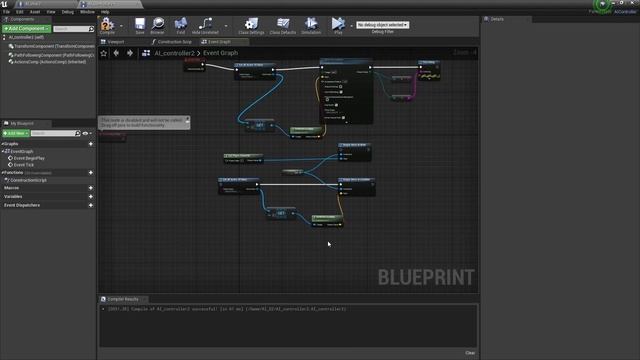
Task: Click the Unreal Engine logo icon
Action: [4, 4]
